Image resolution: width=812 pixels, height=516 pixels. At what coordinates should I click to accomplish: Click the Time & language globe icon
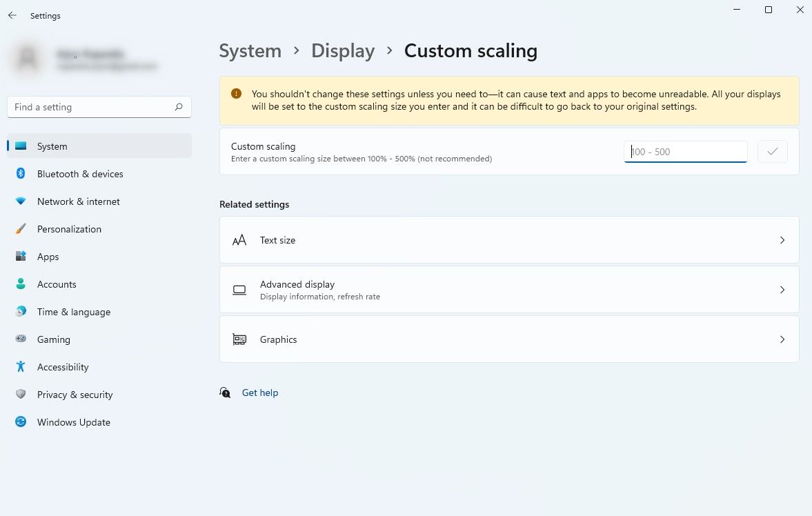pos(21,311)
